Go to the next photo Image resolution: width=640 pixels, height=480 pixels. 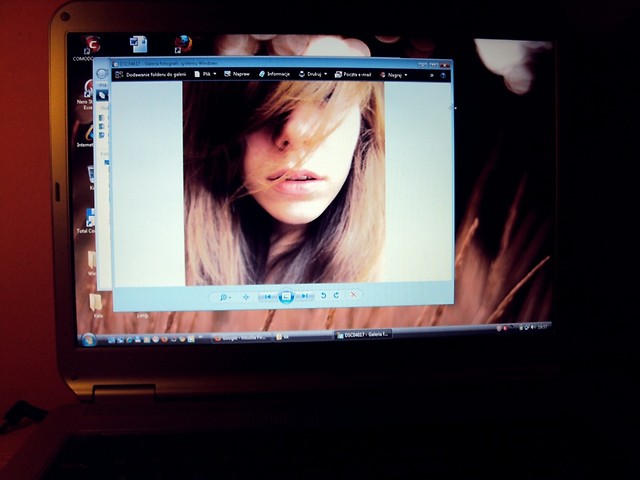point(304,296)
